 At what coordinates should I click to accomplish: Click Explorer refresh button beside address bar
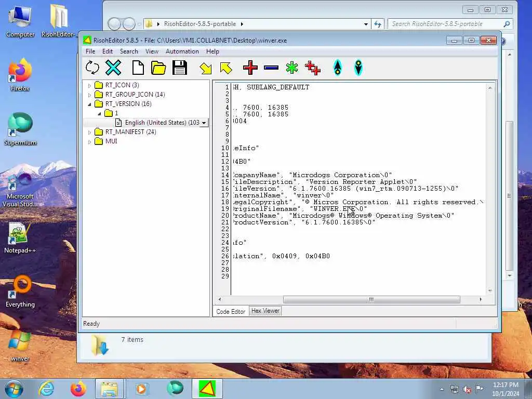(x=377, y=24)
